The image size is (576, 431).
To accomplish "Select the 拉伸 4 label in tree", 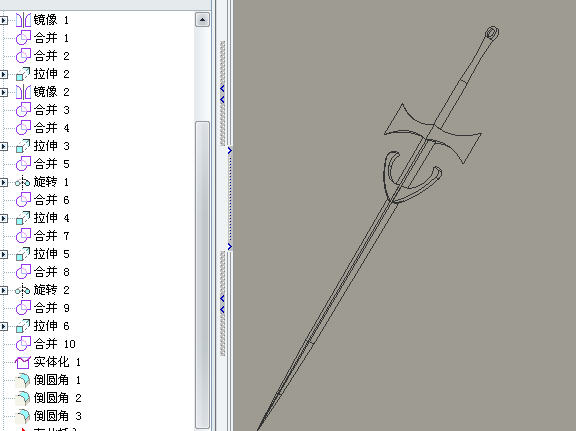I will pyautogui.click(x=51, y=218).
